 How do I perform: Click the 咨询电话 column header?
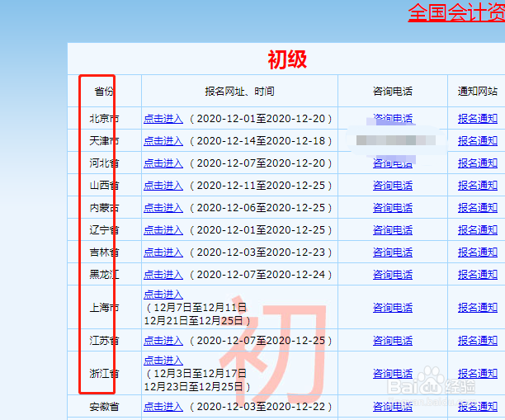pos(393,92)
